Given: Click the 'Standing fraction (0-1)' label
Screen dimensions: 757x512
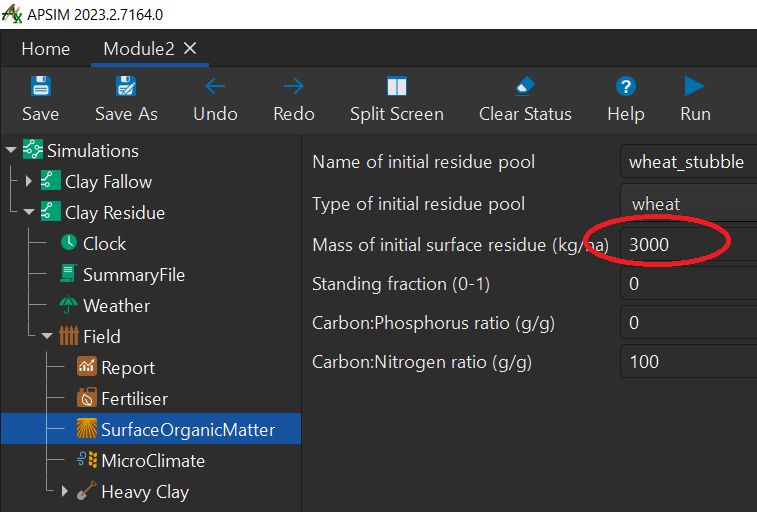Looking at the screenshot, I should click(x=401, y=284).
